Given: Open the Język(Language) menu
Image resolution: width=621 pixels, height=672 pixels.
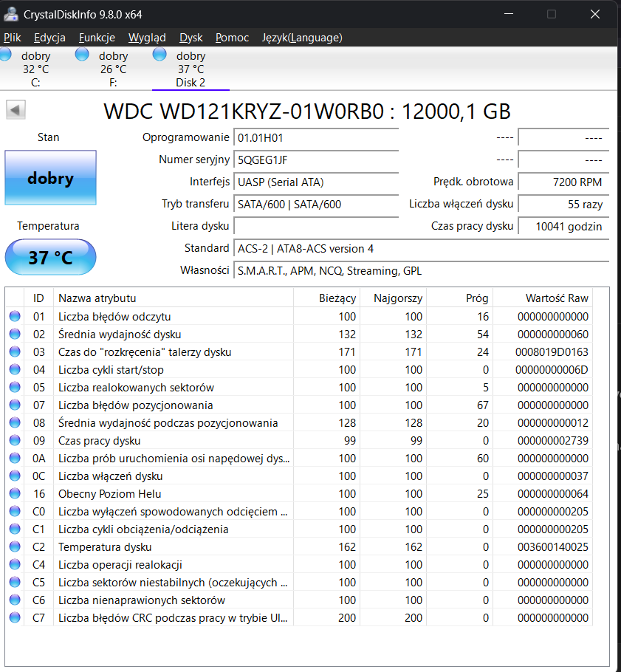Looking at the screenshot, I should [302, 38].
